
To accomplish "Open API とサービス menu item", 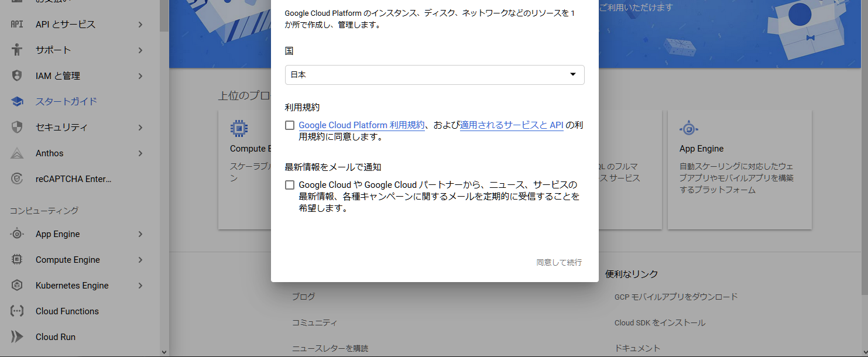I will point(80,25).
